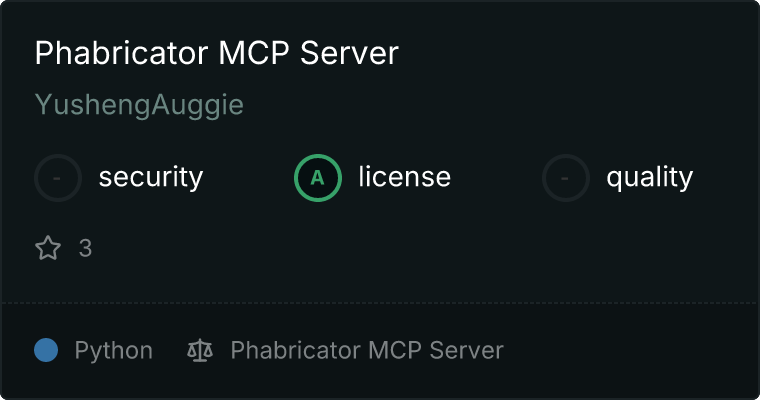The image size is (760, 400).
Task: Open the YushengAuggie author profile link
Action: coord(139,105)
